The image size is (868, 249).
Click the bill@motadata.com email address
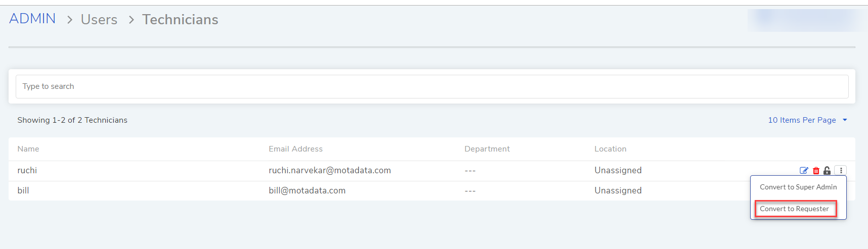pos(307,191)
